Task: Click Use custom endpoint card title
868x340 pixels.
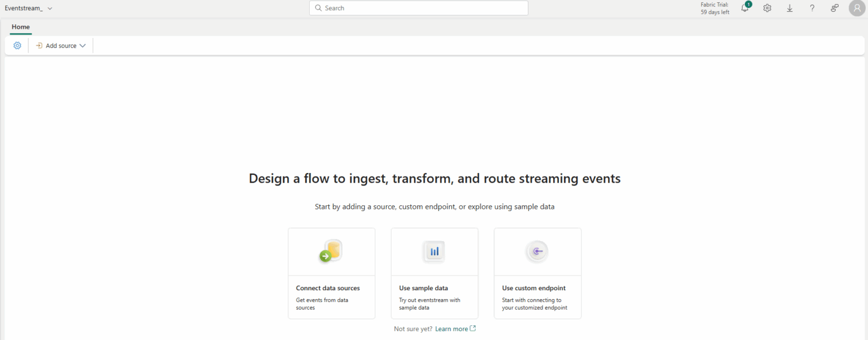Action: [533, 288]
